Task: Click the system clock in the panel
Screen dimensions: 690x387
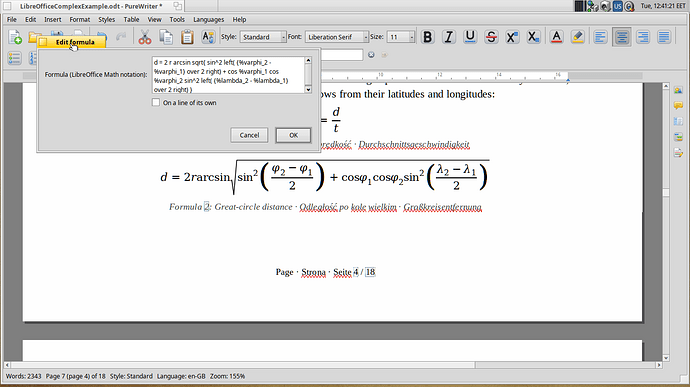Action: [x=663, y=6]
